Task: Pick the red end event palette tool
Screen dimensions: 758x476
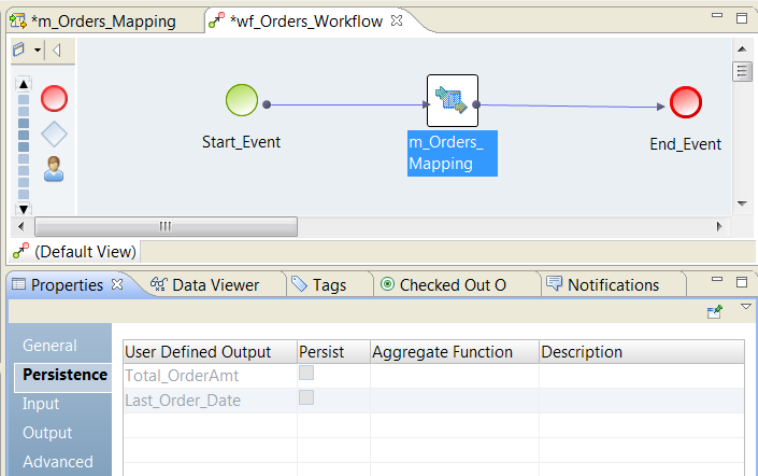Action: 54,98
